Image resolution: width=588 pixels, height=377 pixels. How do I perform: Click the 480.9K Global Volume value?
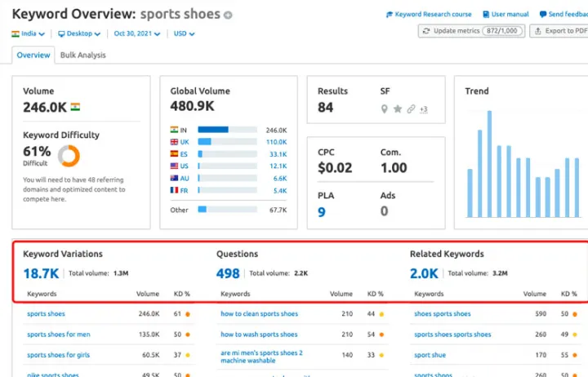[x=192, y=106]
